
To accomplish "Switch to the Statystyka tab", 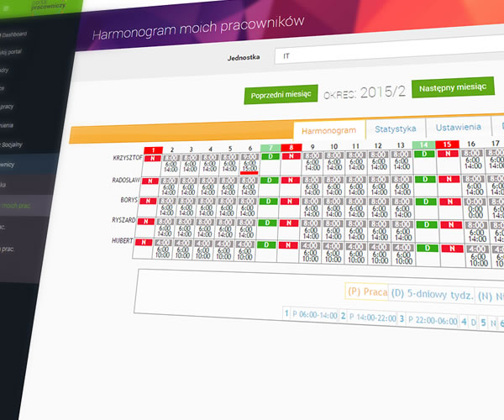I will point(396,129).
